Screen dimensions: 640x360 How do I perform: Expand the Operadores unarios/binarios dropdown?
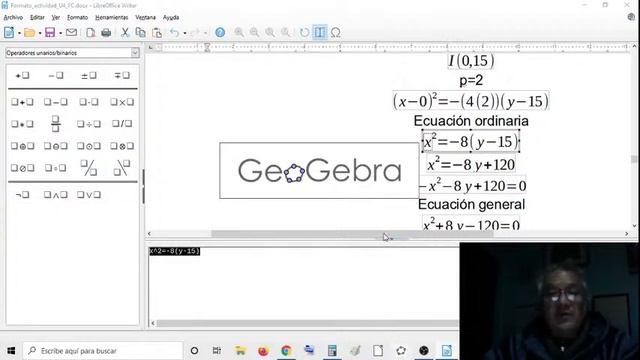pyautogui.click(x=135, y=53)
